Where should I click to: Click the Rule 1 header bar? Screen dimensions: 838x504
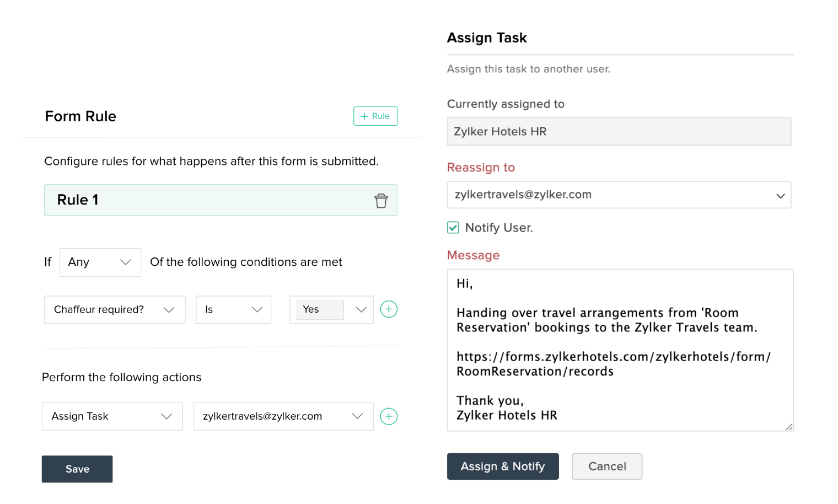pos(221,200)
